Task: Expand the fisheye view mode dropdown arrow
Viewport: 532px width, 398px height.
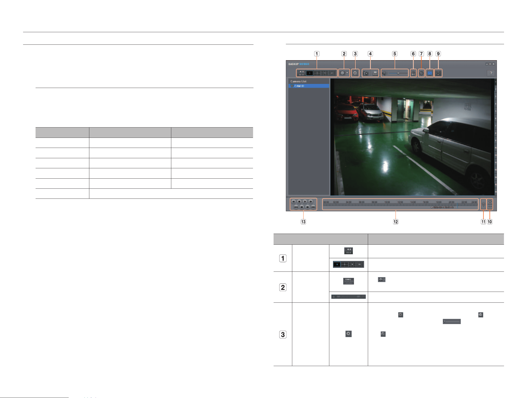Action: (347, 73)
